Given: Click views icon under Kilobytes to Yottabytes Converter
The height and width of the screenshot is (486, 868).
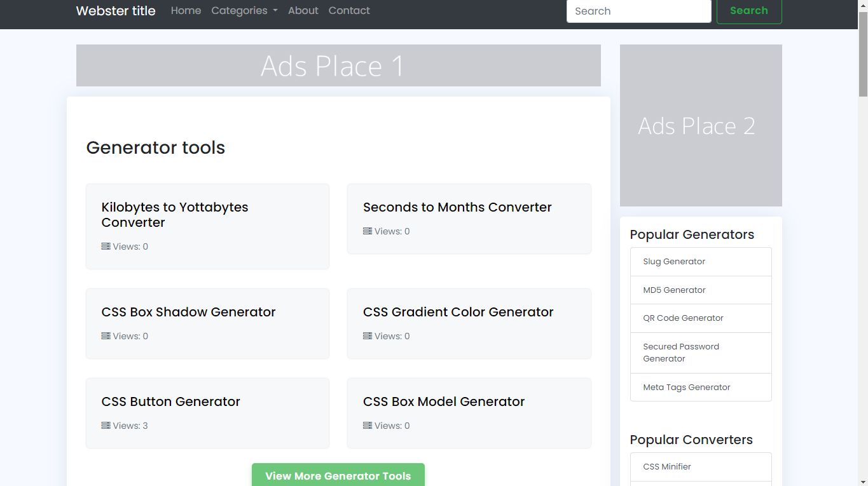Looking at the screenshot, I should (106, 246).
